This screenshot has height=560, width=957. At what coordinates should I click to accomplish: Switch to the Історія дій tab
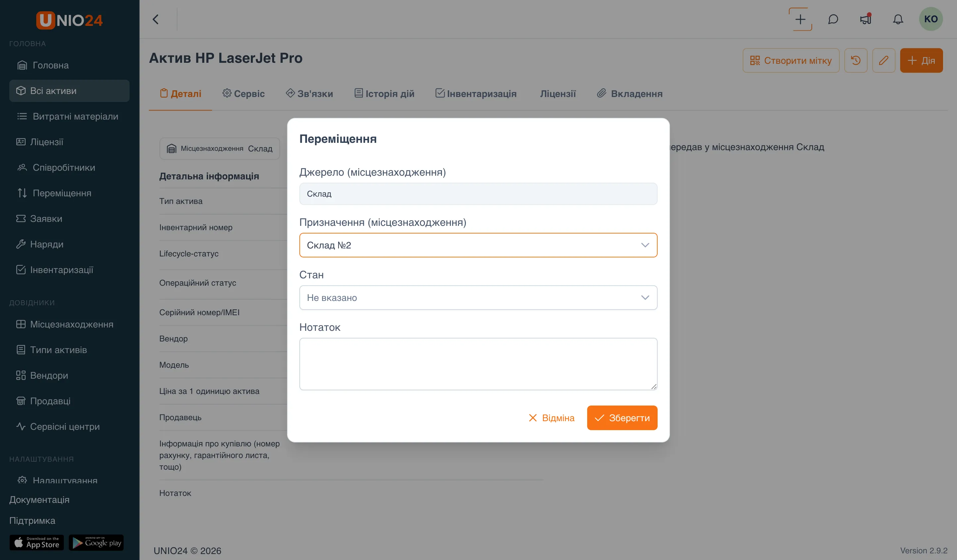click(x=384, y=93)
